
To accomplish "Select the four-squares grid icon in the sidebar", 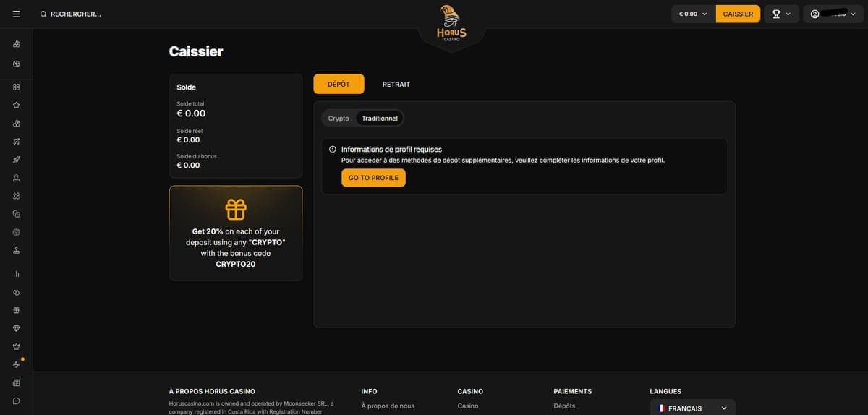I will click(x=16, y=87).
